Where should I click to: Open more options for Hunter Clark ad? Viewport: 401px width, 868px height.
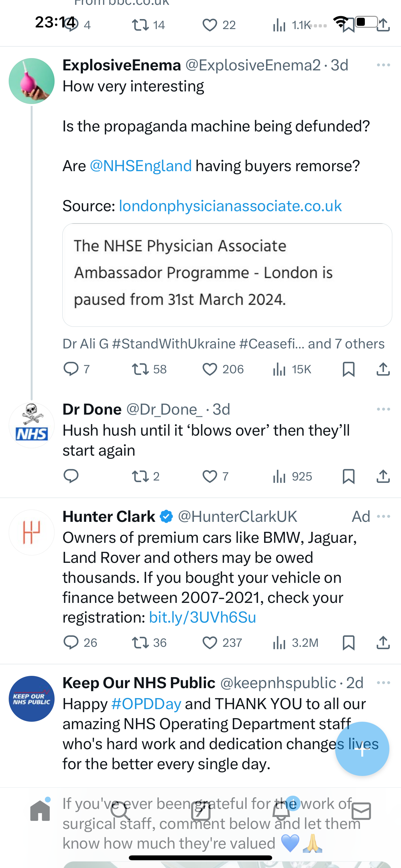[x=384, y=517]
